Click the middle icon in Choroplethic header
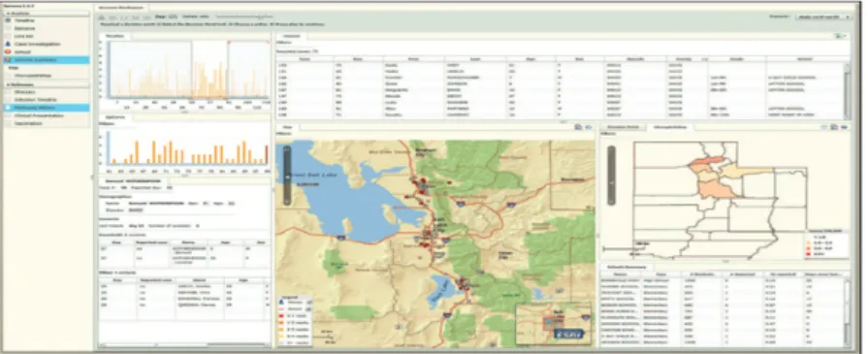Viewport: 868px width, 354px height. tap(834, 127)
